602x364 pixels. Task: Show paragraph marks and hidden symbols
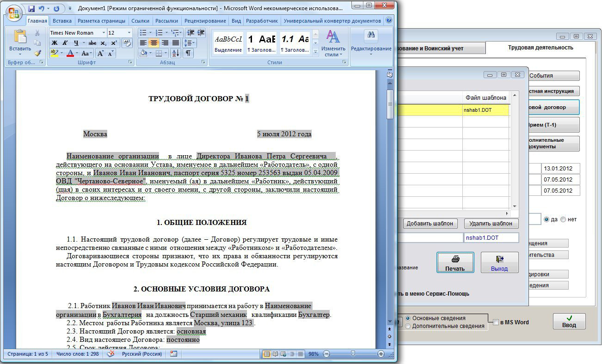[x=188, y=53]
